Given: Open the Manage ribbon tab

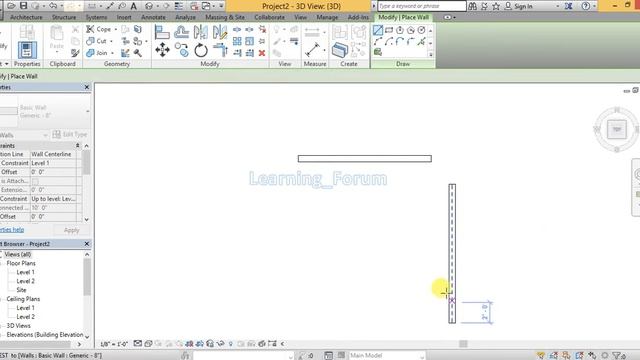Looking at the screenshot, I should click(x=327, y=18).
